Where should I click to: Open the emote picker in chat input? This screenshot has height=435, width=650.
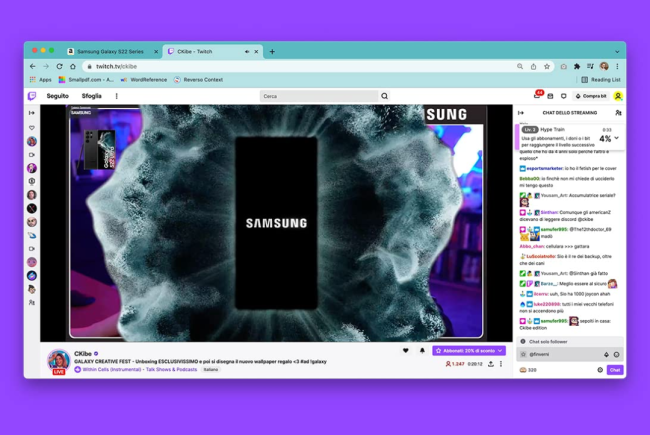click(x=616, y=355)
